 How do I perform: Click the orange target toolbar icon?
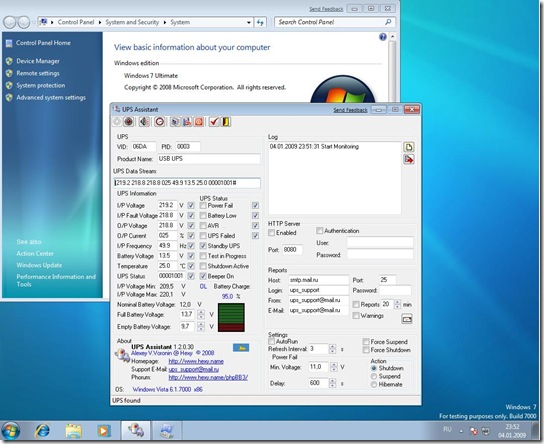(x=199, y=122)
